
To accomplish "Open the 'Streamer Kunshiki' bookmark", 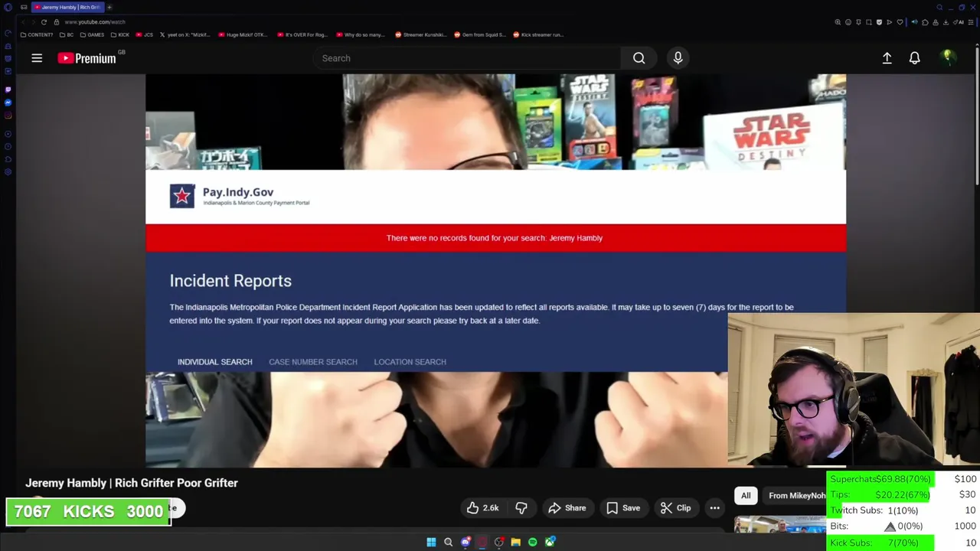I will tap(420, 34).
